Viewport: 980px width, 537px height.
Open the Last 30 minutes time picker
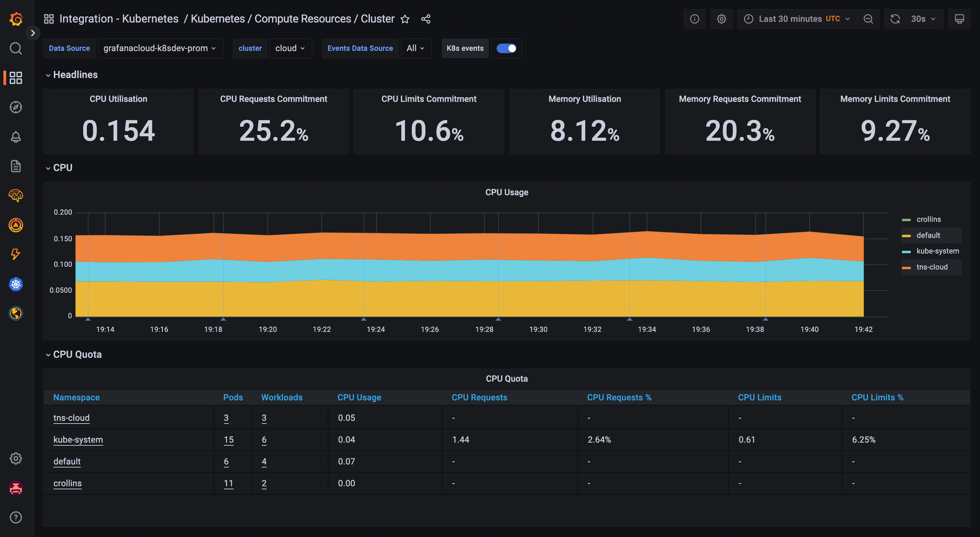pyautogui.click(x=798, y=19)
